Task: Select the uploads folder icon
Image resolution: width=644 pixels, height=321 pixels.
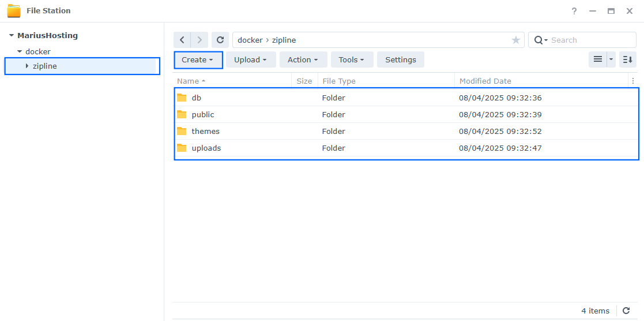Action: [x=182, y=148]
